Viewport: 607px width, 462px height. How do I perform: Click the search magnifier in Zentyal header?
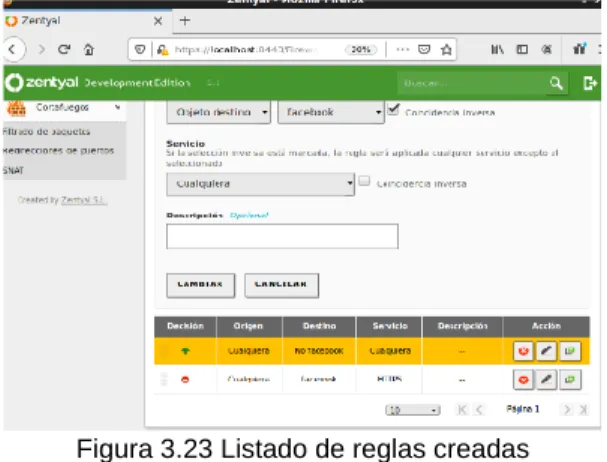pos(556,83)
